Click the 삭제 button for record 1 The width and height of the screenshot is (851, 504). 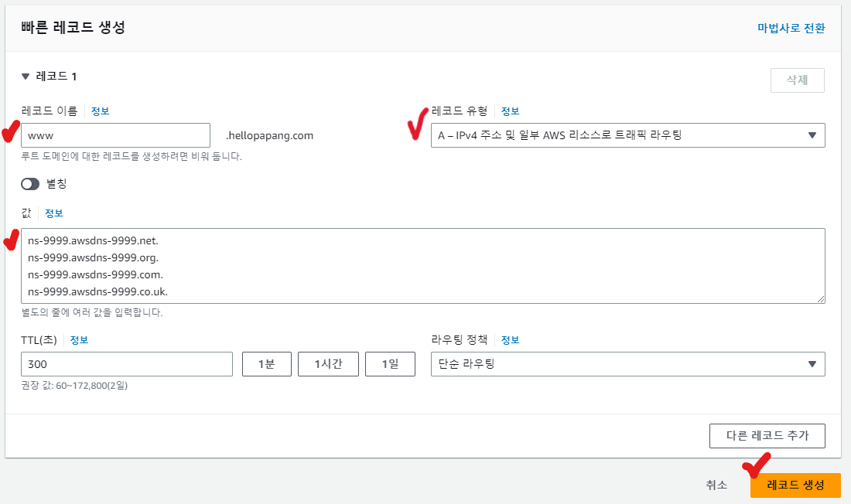coord(797,80)
